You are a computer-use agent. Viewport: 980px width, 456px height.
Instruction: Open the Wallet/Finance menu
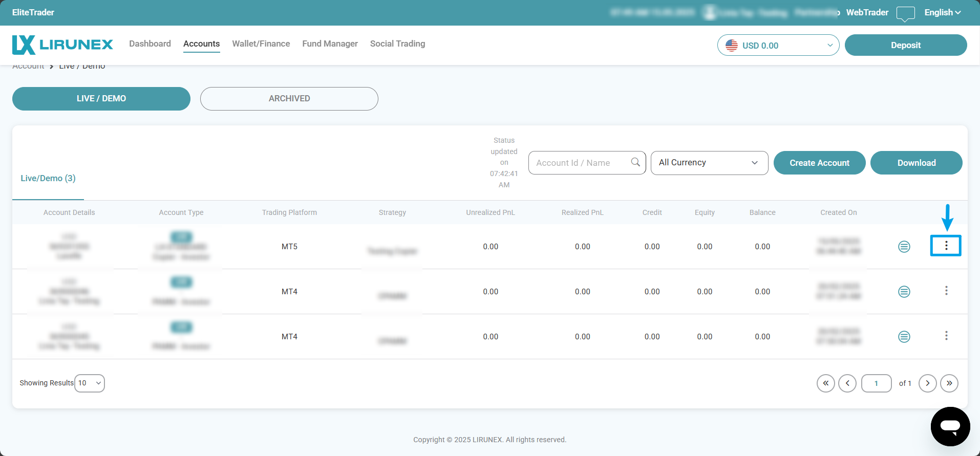(x=261, y=44)
